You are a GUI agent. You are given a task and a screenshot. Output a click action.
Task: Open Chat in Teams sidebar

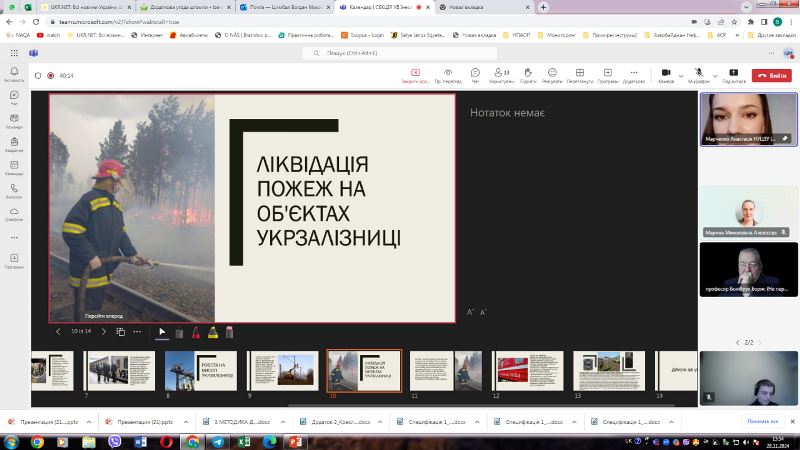click(x=14, y=98)
